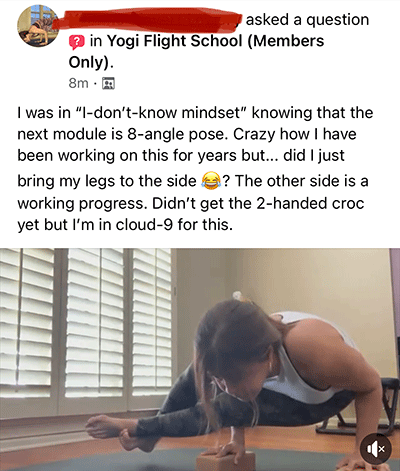Play the 8-angle pose video
Viewport: 400px width, 471px height.
tap(200, 359)
